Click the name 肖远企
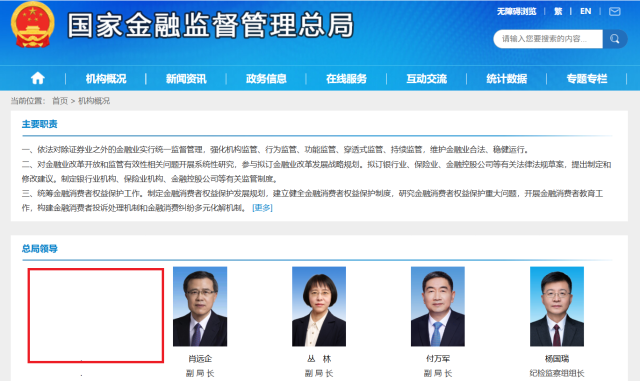Viewport: 640px width, 381px height. click(200, 359)
